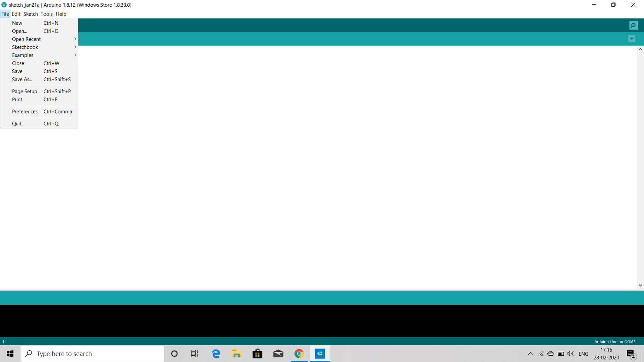Click the Arduino IDE taskbar icon
This screenshot has height=362, width=644.
320,354
